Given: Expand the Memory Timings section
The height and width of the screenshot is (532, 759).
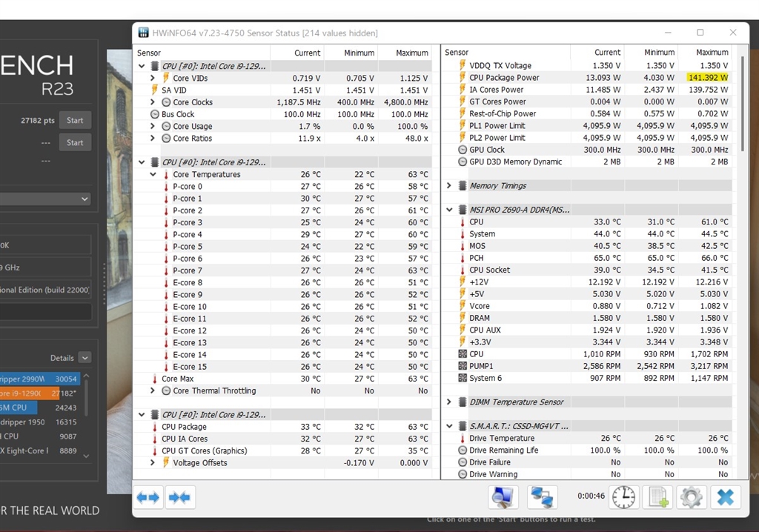Looking at the screenshot, I should [x=449, y=185].
